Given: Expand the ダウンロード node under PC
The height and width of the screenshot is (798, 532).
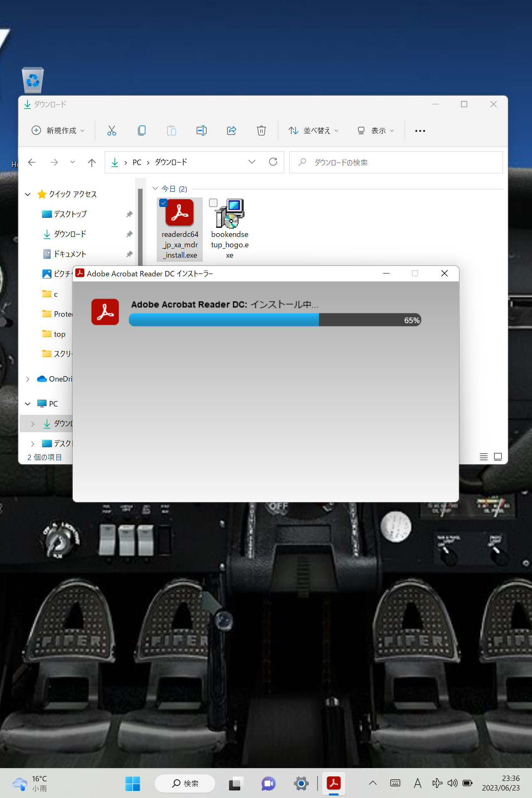Looking at the screenshot, I should pyautogui.click(x=33, y=424).
